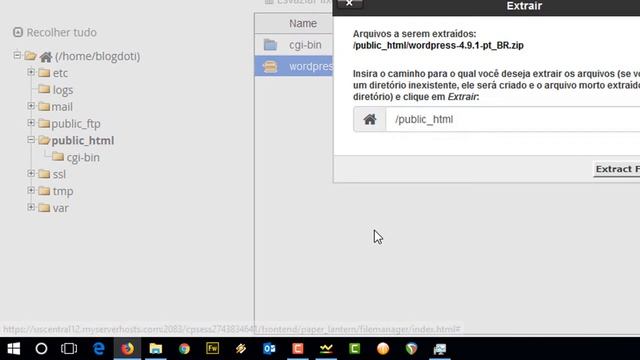Open the Windows Start menu

click(13, 349)
